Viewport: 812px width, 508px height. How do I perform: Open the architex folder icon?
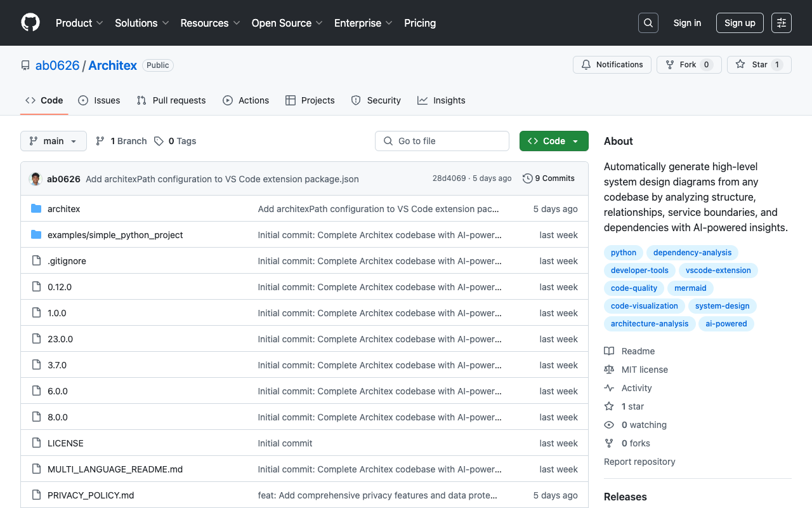pos(36,208)
